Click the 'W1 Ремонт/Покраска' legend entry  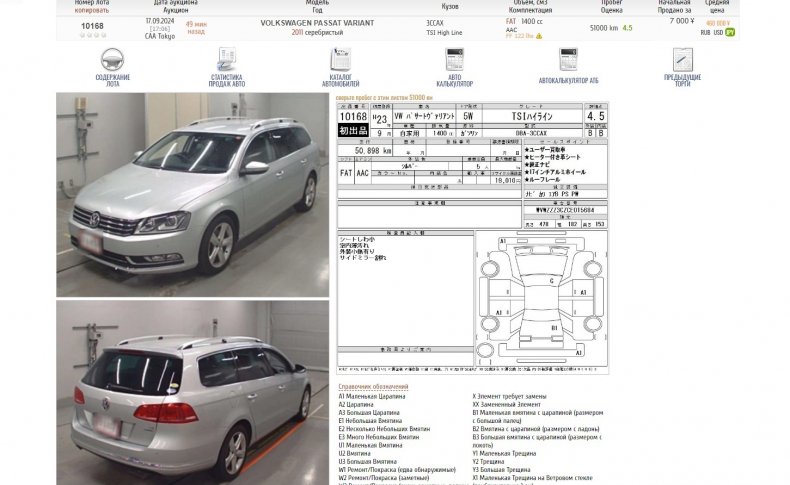(397, 469)
